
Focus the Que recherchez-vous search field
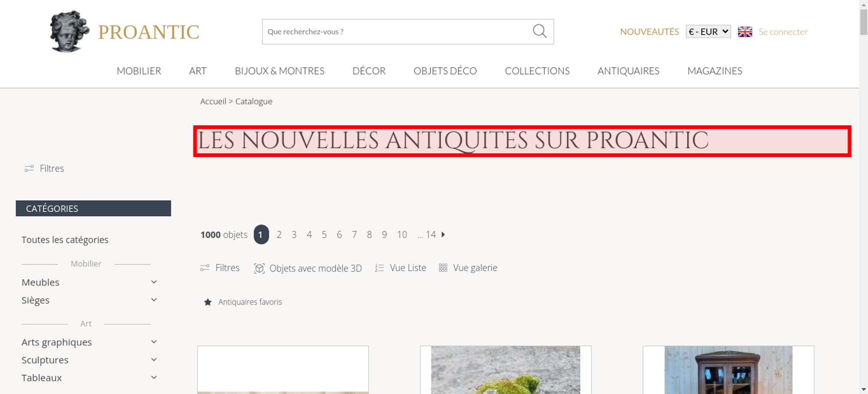click(x=397, y=32)
